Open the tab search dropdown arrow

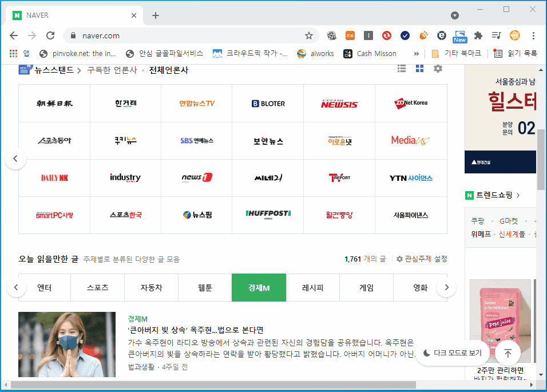tap(454, 15)
